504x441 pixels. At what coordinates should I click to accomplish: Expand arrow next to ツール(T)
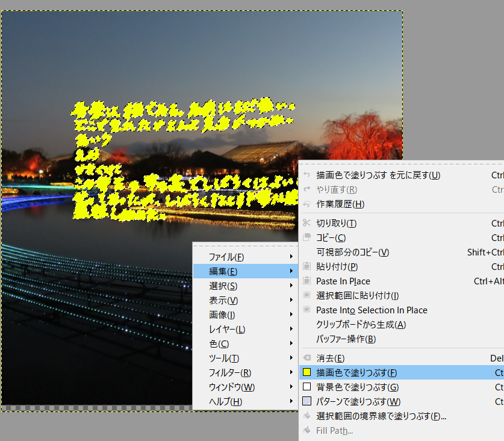pos(291,358)
